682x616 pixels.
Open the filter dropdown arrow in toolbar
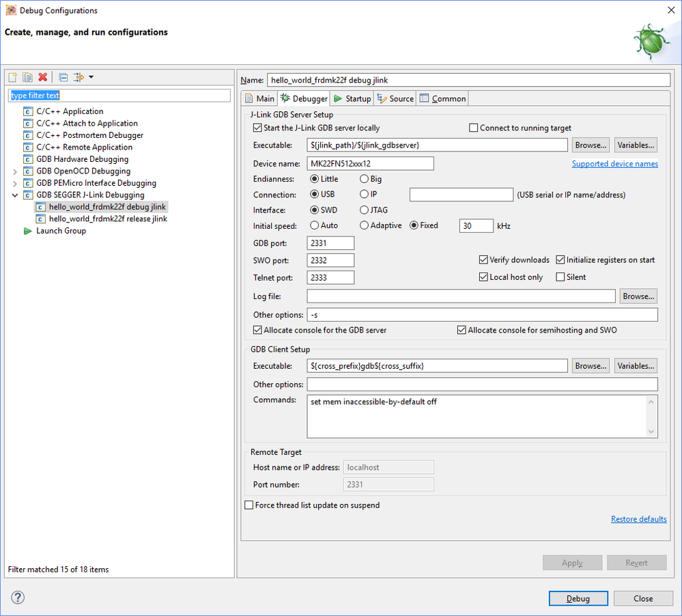click(91, 77)
